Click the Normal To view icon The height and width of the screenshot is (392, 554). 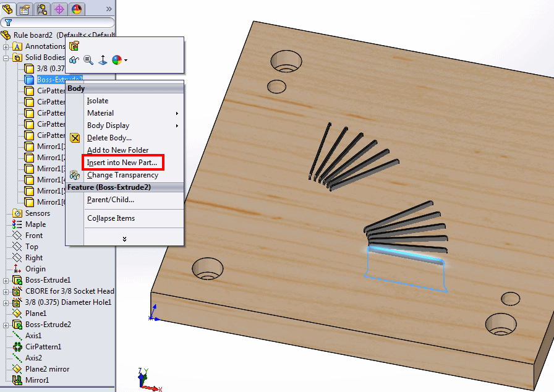tap(102, 60)
